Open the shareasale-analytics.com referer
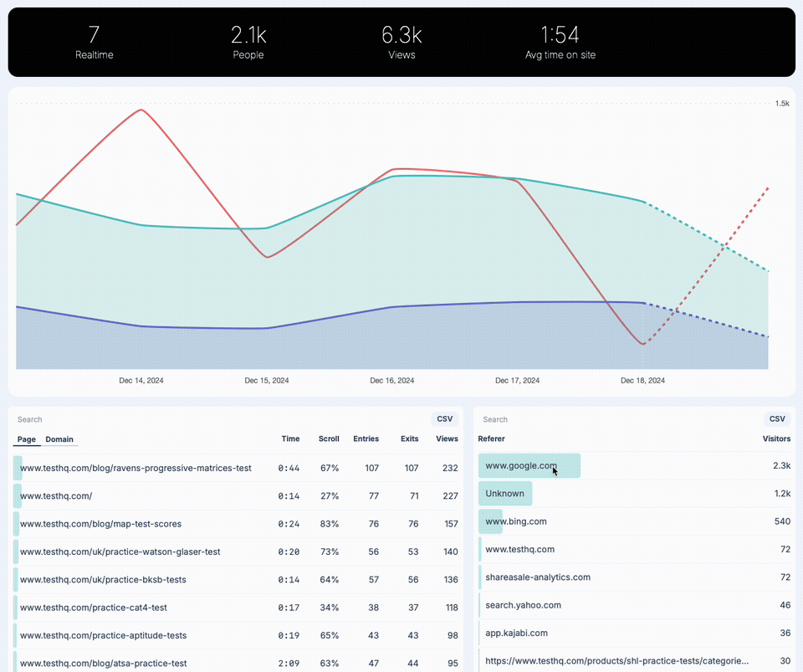The width and height of the screenshot is (803, 672). (538, 577)
